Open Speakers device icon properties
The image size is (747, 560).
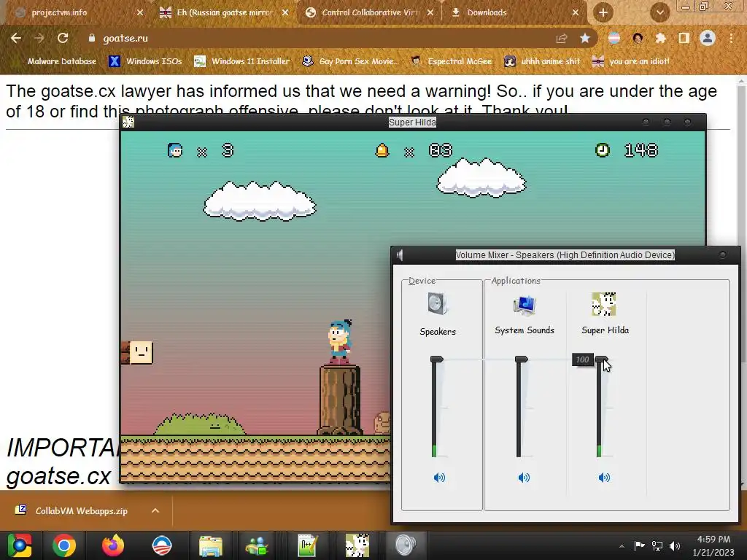pos(438,304)
